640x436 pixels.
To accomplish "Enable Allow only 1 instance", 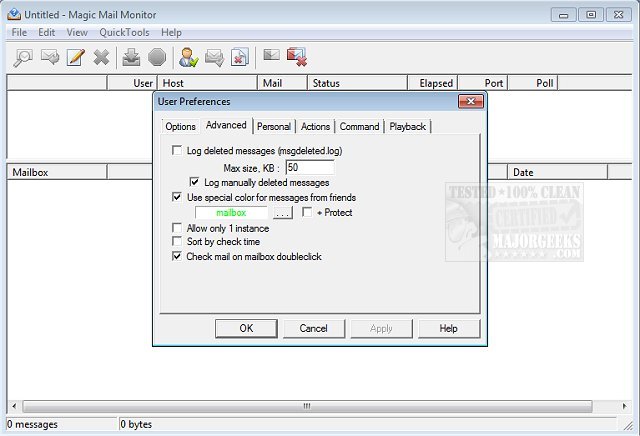I will pyautogui.click(x=177, y=228).
